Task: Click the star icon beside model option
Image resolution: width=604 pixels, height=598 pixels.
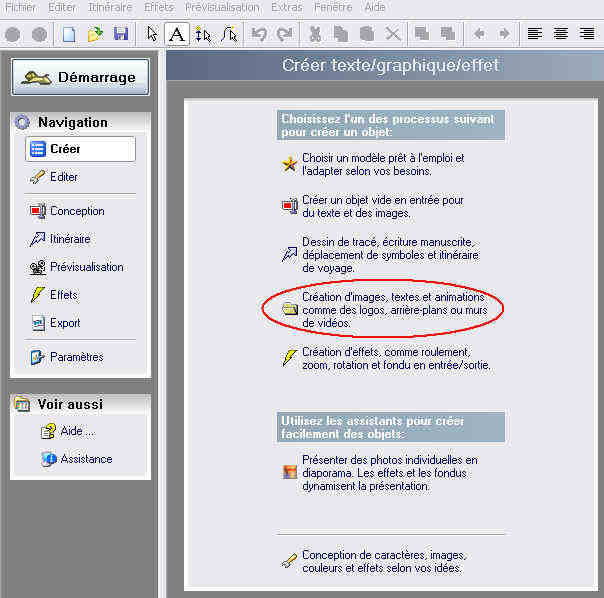Action: (x=290, y=165)
